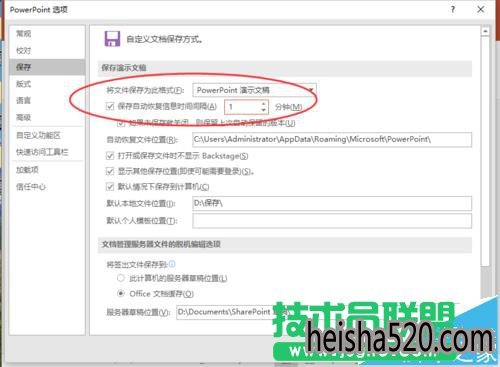Increase the AutoRecover minutes spinner

click(264, 104)
